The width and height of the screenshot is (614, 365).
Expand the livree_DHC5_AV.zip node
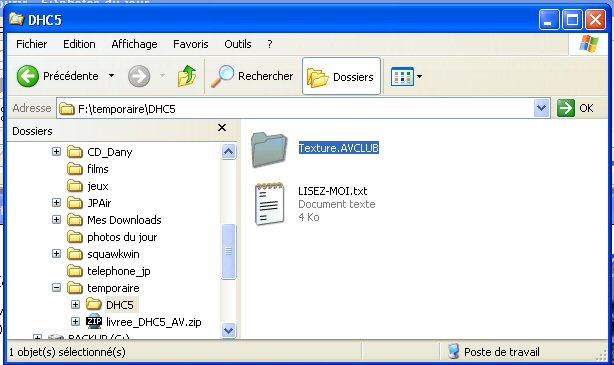(x=75, y=321)
